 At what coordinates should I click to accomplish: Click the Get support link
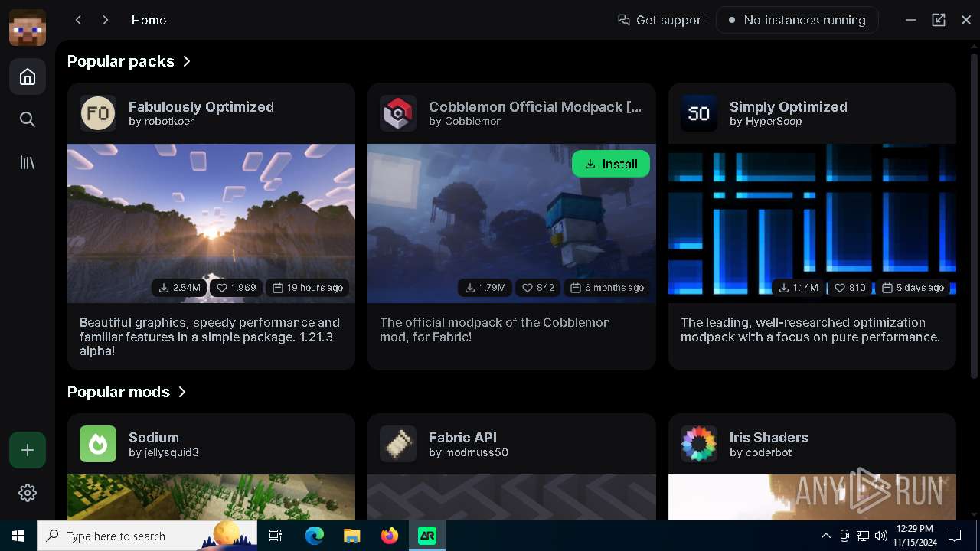(x=662, y=20)
